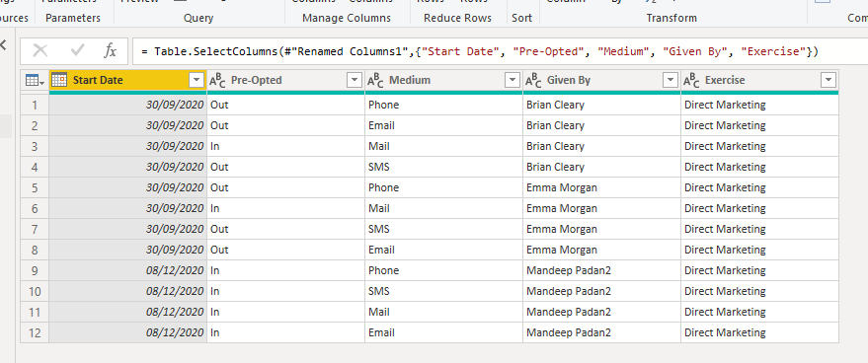
Task: Select the Start Date column header
Action: click(127, 80)
